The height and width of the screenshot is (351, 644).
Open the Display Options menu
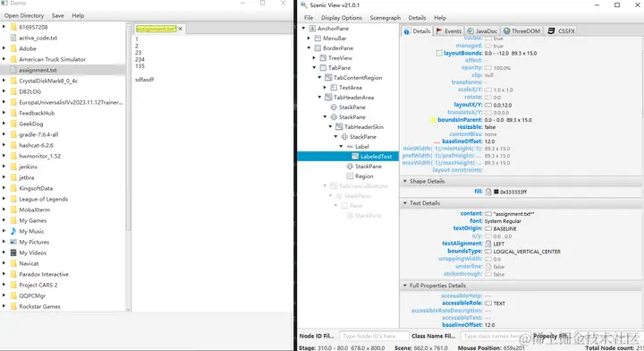(342, 18)
